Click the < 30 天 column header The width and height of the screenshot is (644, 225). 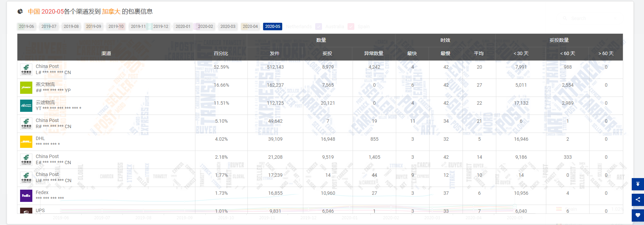click(x=521, y=53)
